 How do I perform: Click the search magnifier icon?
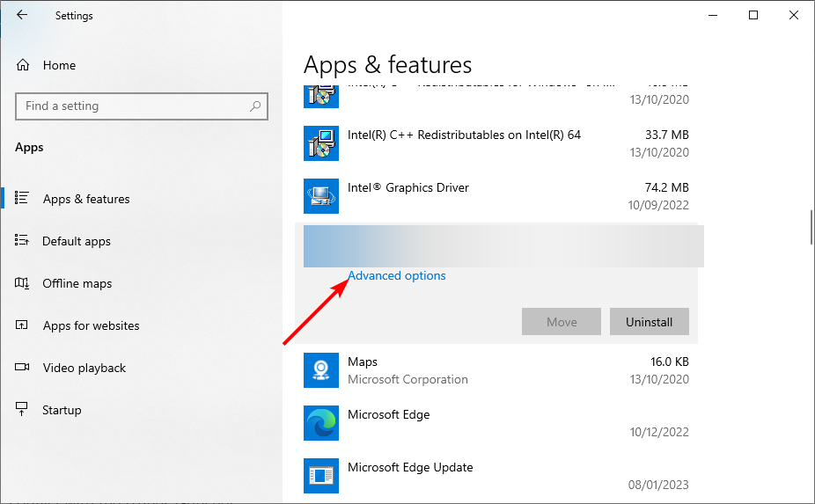click(x=255, y=106)
